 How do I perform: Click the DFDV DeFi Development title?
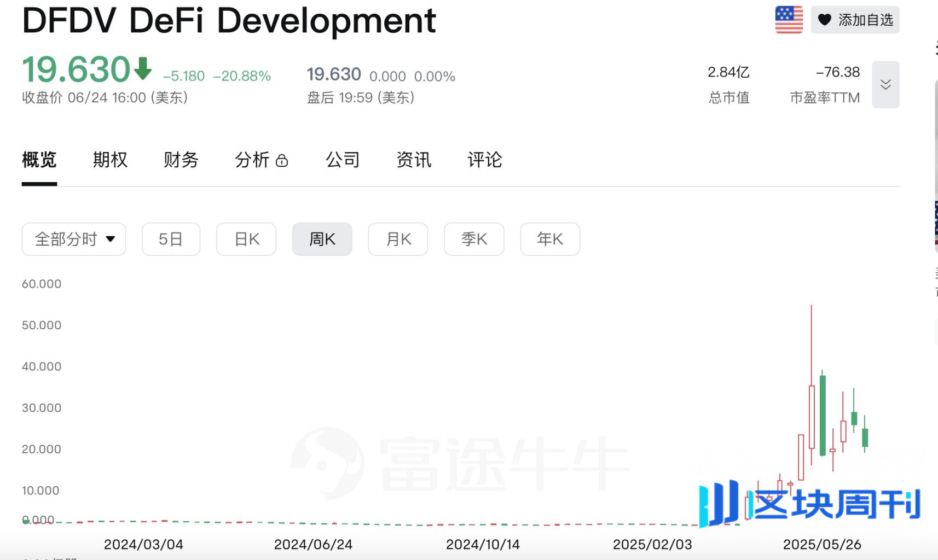[229, 21]
